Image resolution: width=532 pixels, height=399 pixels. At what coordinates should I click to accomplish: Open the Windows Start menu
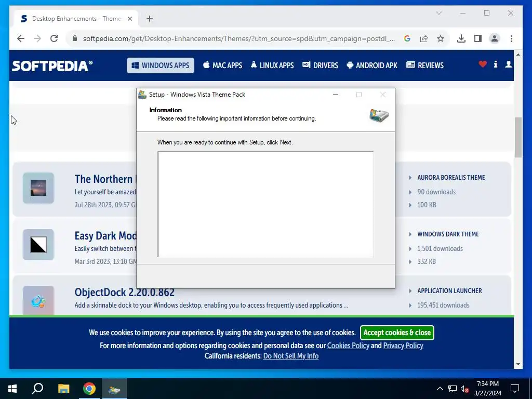(x=12, y=389)
